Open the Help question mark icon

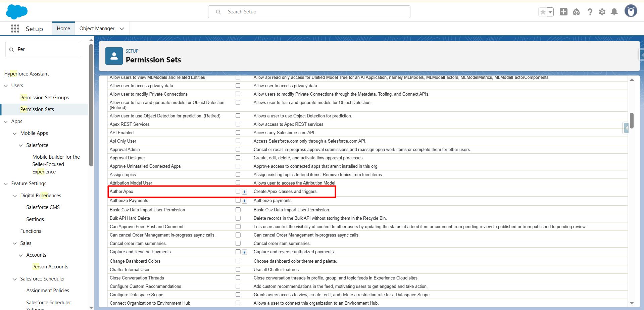[x=590, y=12]
